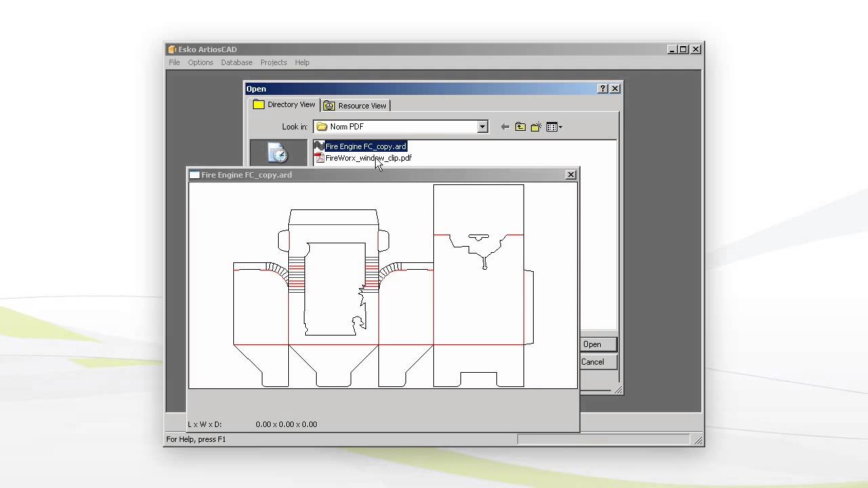Click the Cancel button
868x488 pixels.
coord(598,362)
